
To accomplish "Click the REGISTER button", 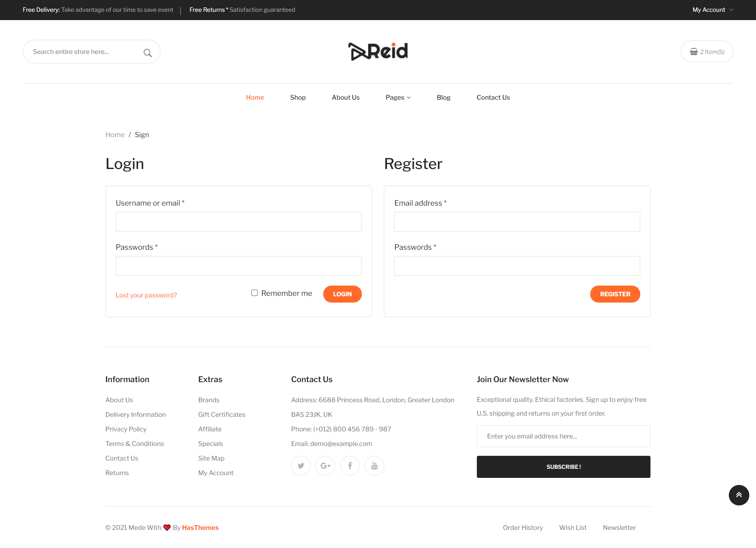I will tap(615, 294).
